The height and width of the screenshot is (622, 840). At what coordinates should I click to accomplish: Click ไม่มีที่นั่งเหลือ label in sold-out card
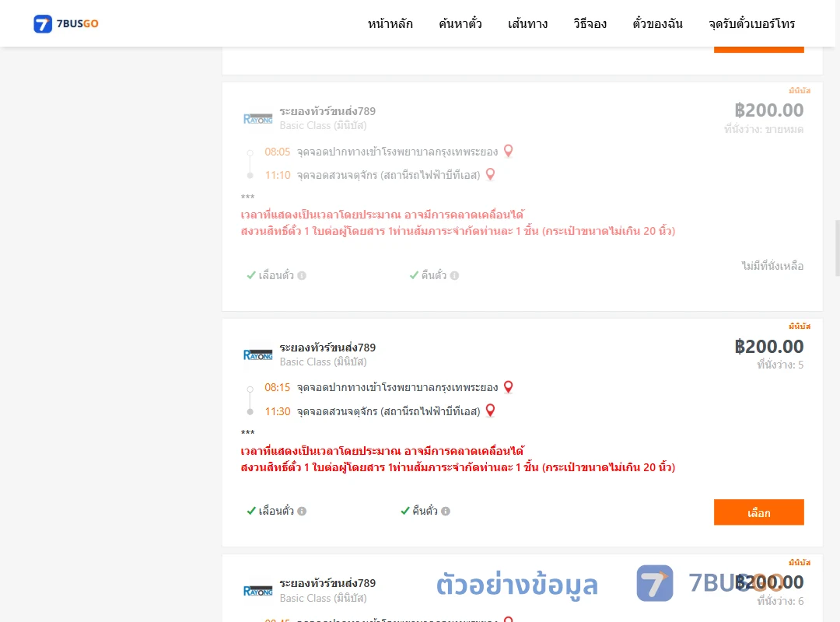[x=772, y=266]
